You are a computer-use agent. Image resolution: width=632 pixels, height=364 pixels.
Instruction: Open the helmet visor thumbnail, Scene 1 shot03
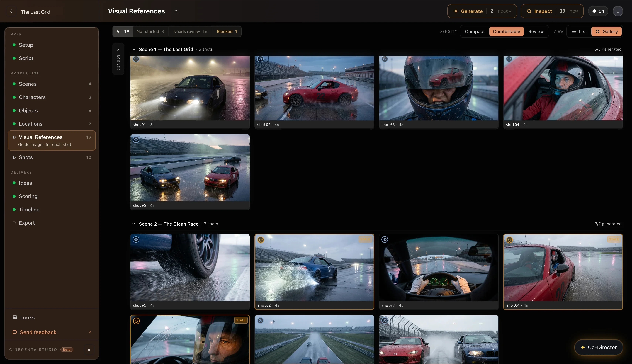click(x=439, y=88)
